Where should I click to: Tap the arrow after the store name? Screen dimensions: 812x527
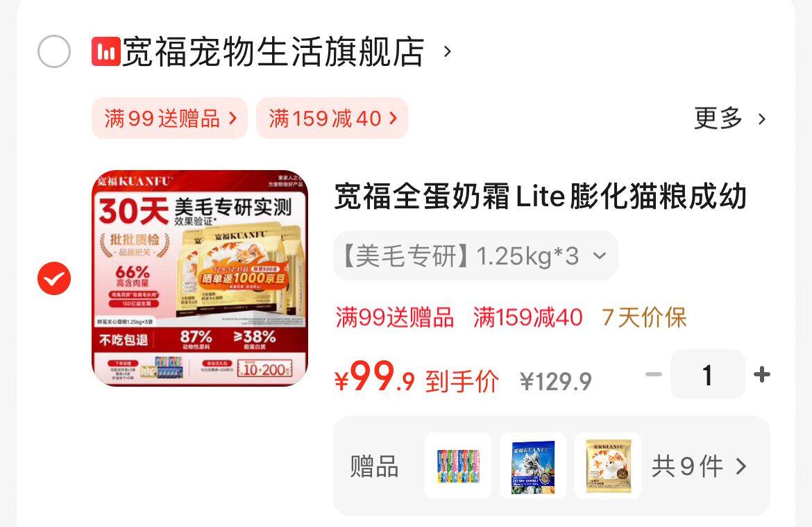[x=448, y=51]
